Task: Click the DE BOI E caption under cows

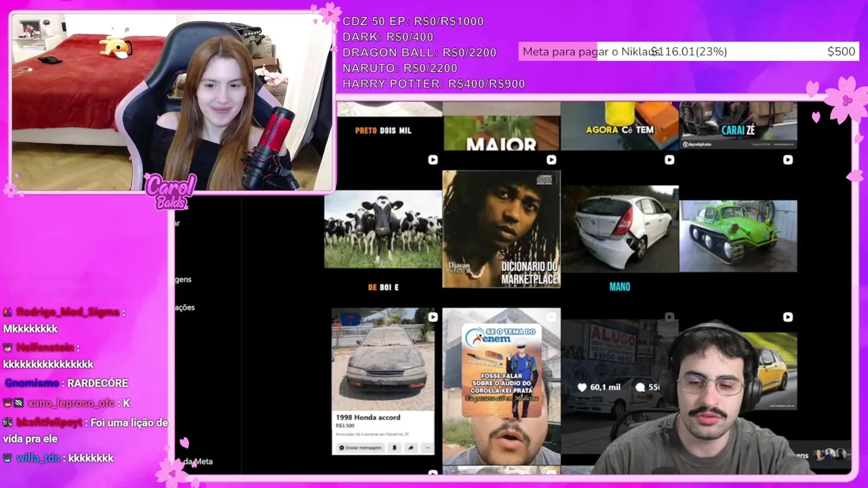Action: tap(383, 287)
